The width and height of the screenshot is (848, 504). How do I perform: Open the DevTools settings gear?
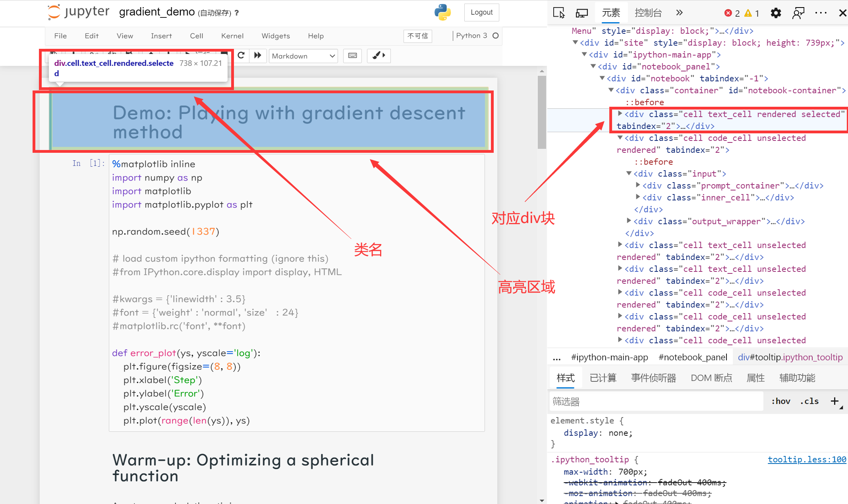pyautogui.click(x=776, y=13)
